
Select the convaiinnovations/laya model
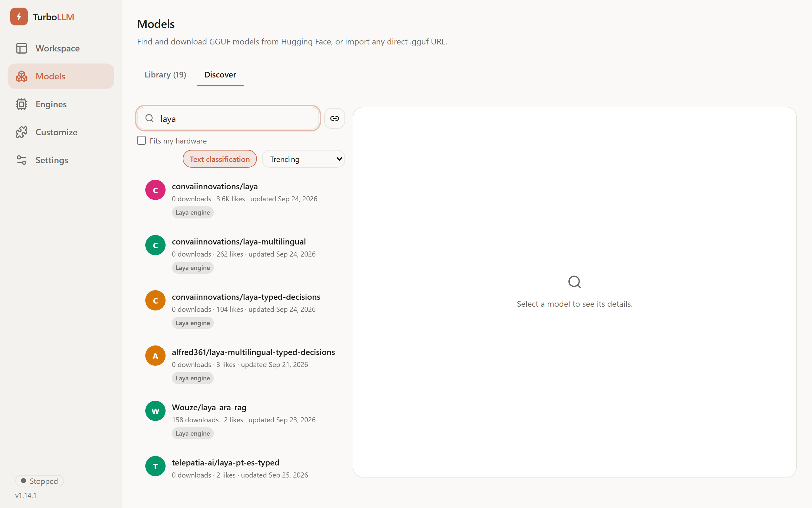pos(241,199)
